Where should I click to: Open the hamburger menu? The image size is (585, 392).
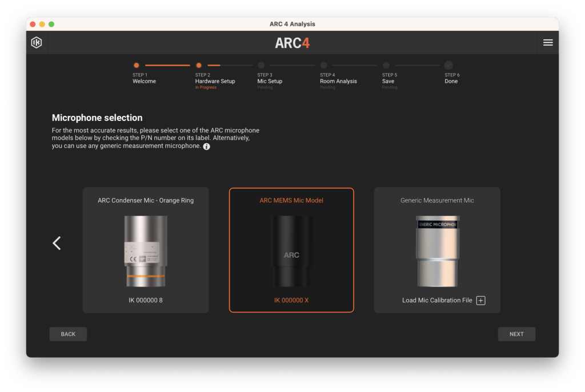click(x=547, y=43)
